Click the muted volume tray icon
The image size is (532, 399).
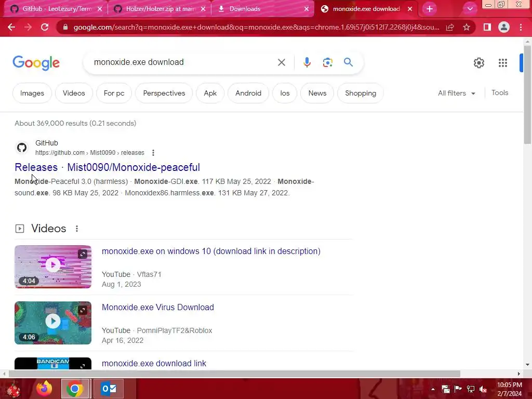pyautogui.click(x=483, y=389)
